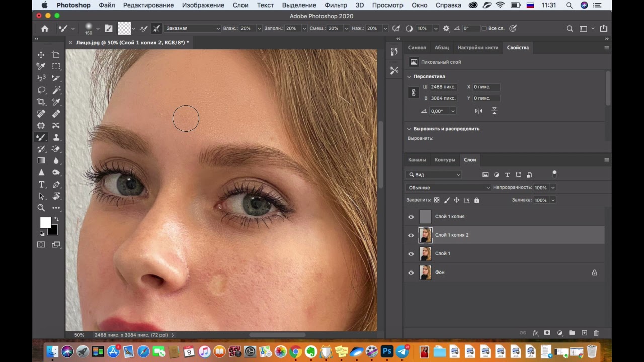644x362 pixels.
Task: Open the Заказная brush preset dropdown
Action: (192, 29)
